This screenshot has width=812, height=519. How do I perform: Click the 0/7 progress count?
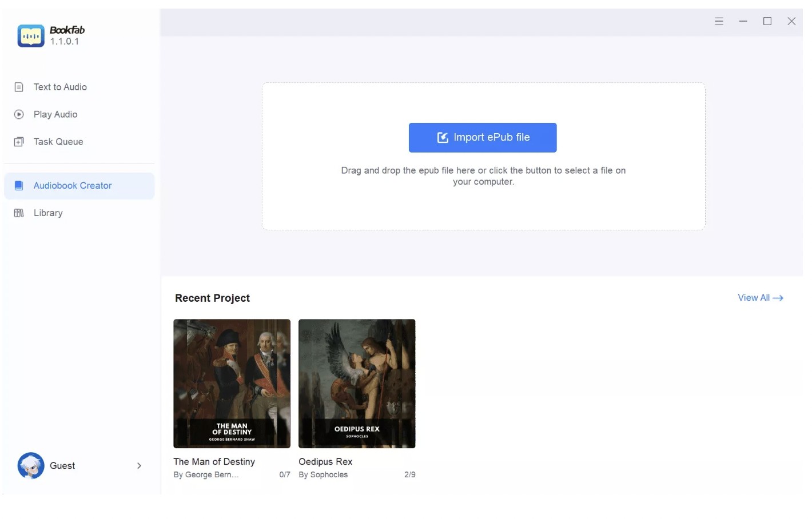[x=285, y=475]
